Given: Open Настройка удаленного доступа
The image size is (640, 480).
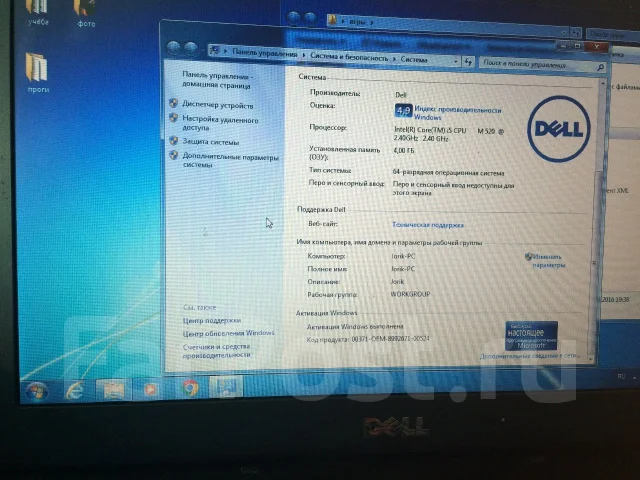Looking at the screenshot, I should (x=220, y=124).
